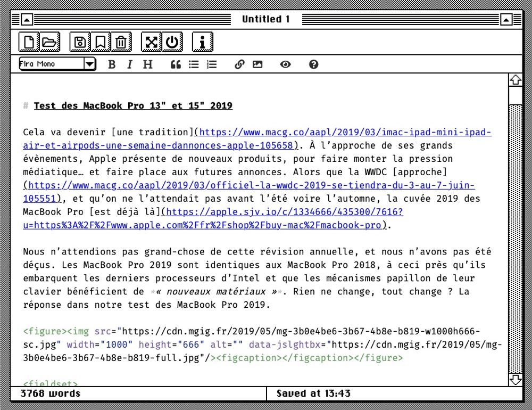The image size is (532, 410).
Task: Insert an image with the picture icon
Action: (x=257, y=64)
